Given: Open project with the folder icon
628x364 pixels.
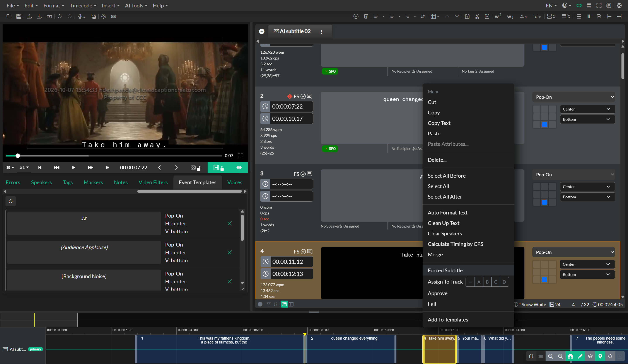Looking at the screenshot, I should point(9,16).
